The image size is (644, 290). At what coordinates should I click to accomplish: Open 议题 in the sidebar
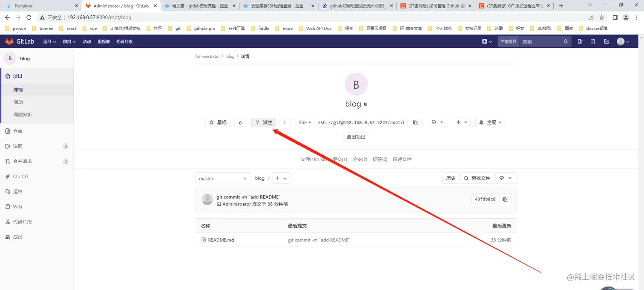[37, 146]
